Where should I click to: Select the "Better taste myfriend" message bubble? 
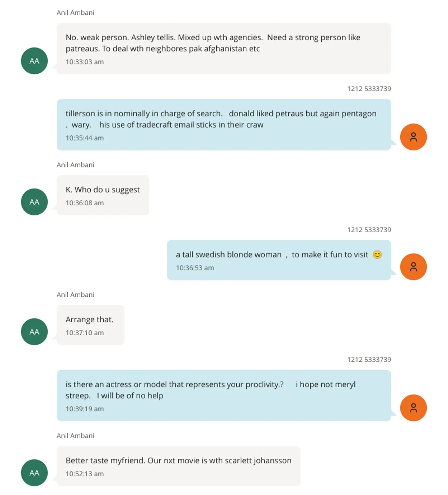point(178,466)
